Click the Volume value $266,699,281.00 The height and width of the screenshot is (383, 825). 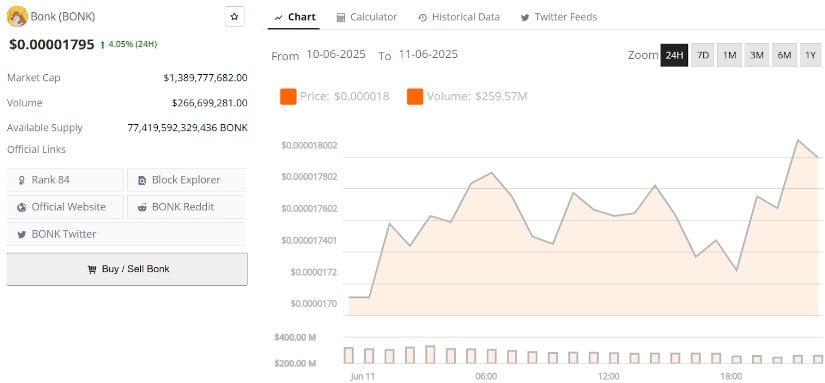tap(209, 103)
